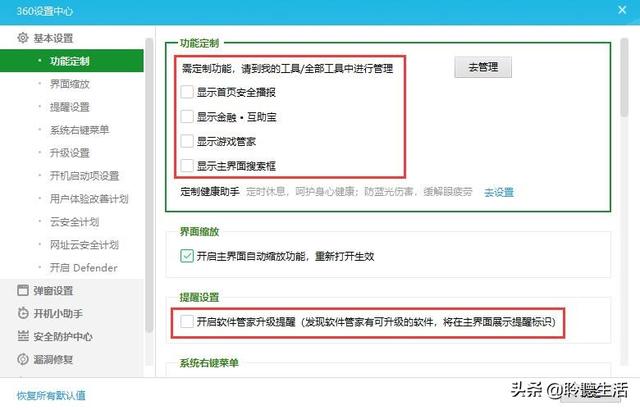Expand the 漏洞修复 section
The image size is (640, 410).
click(x=53, y=359)
